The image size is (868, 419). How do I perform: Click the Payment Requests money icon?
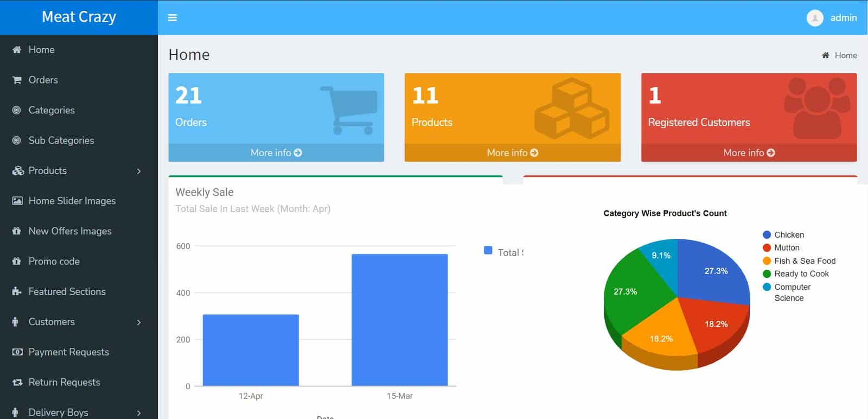17,352
